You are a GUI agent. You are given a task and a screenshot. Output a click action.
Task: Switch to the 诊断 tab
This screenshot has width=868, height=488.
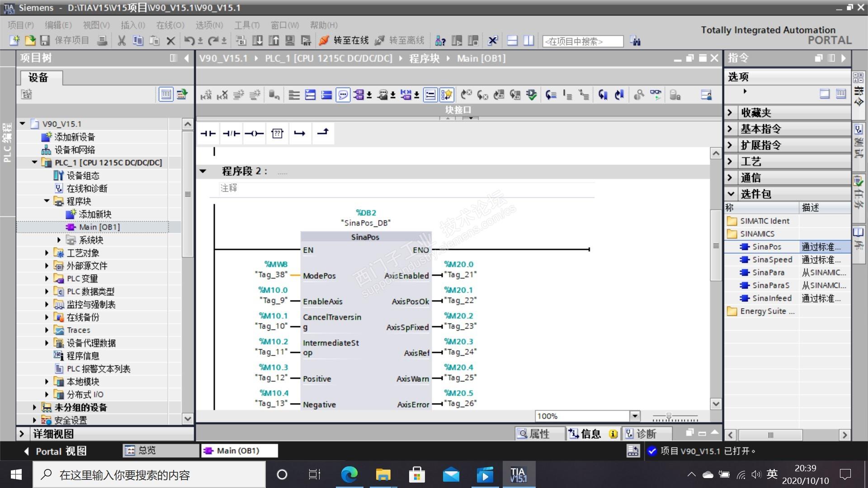point(645,434)
